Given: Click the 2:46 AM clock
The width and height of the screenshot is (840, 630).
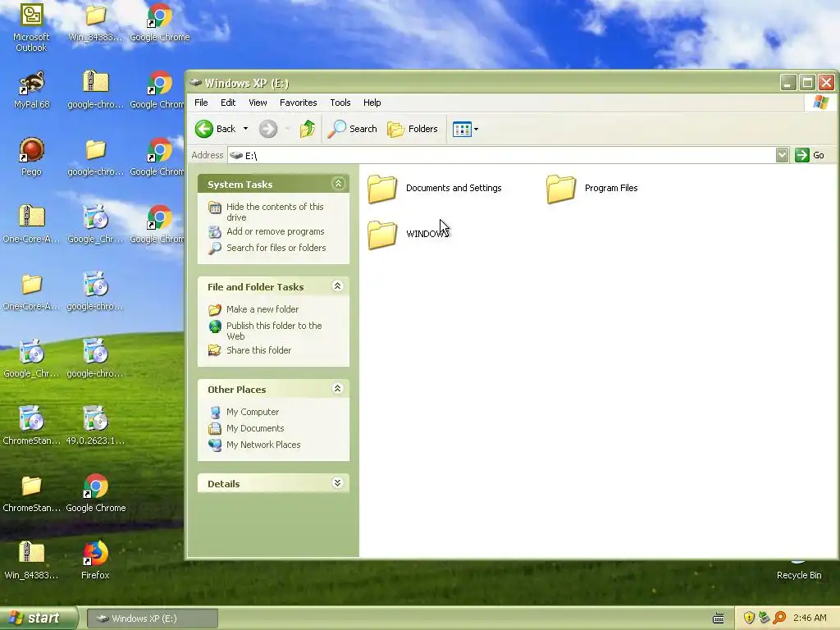Looking at the screenshot, I should [810, 618].
